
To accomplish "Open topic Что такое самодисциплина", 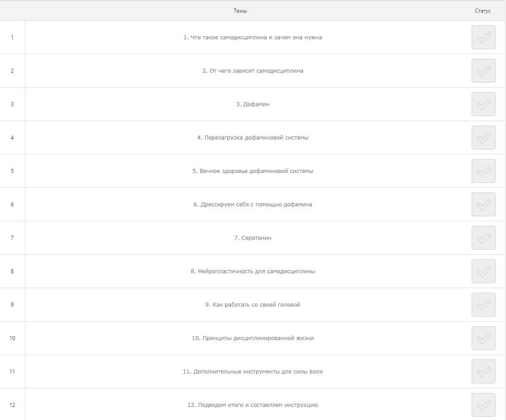I will coord(253,37).
